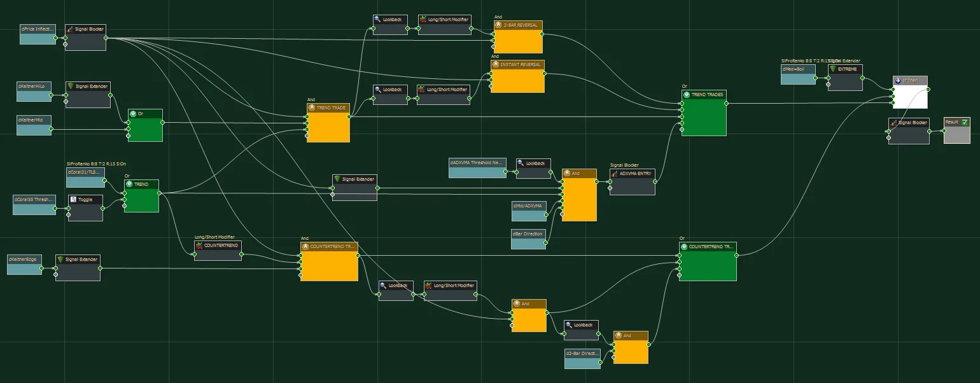
Task: Click the And icon on the yellow COUNTERTREND TR... node
Action: pyautogui.click(x=305, y=246)
